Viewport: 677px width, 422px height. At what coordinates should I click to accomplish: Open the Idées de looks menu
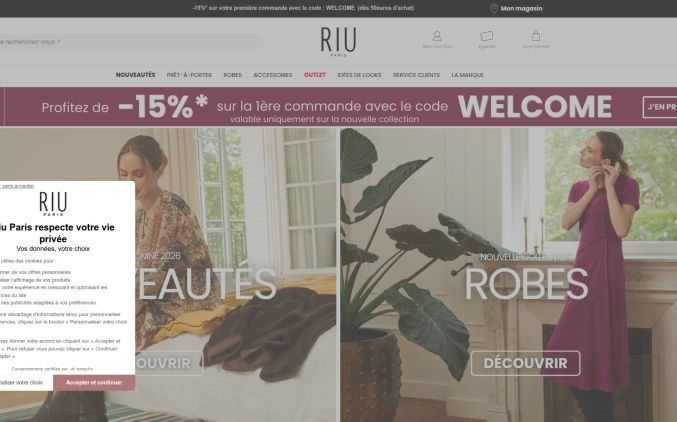tap(359, 75)
